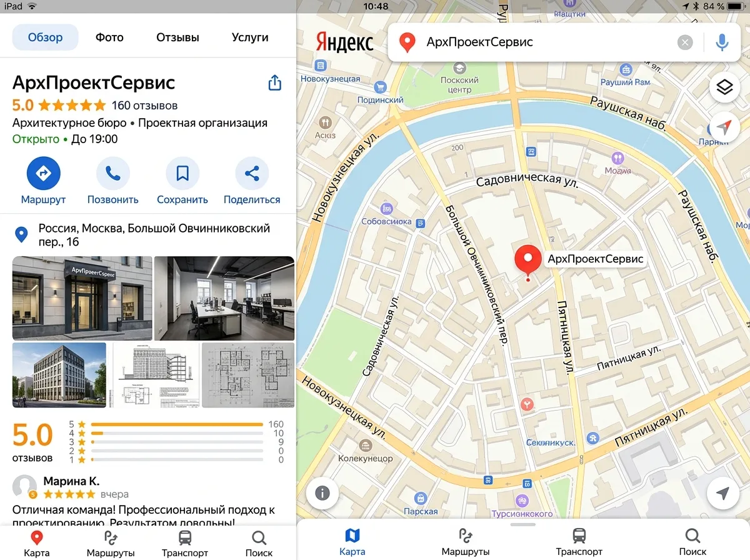Tap the Аскаs restaurant map marker
The height and width of the screenshot is (560, 750).
325,122
